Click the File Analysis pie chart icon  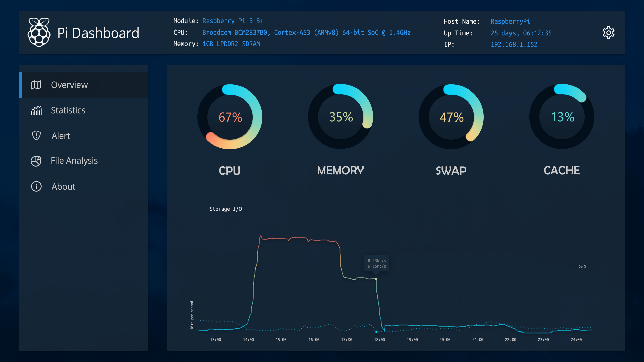pos(36,161)
